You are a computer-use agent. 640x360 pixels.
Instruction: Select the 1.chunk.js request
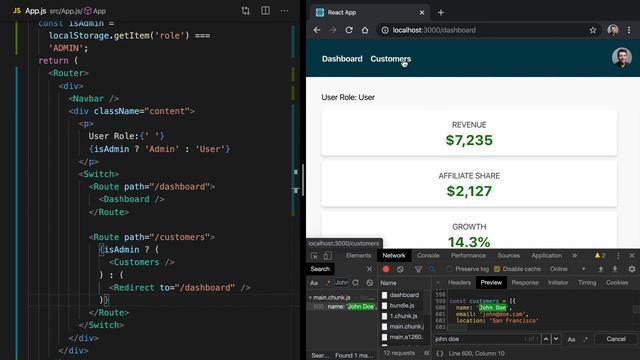403,316
